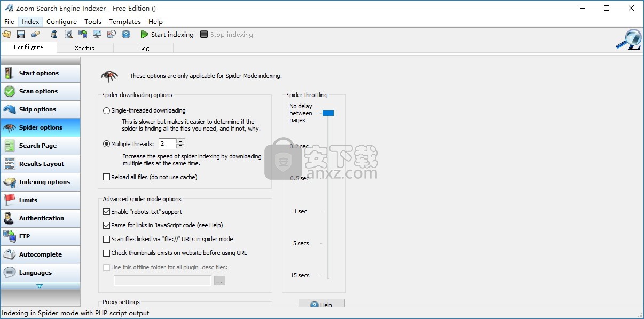
Task: Open Start options in the sidebar
Action: click(41, 73)
